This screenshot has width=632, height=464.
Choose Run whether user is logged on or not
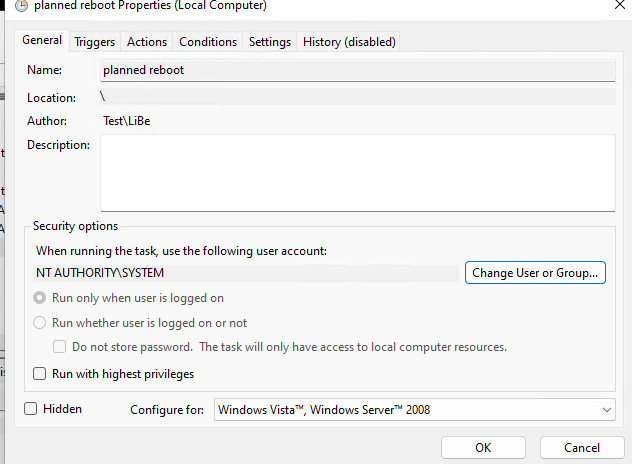(40, 323)
